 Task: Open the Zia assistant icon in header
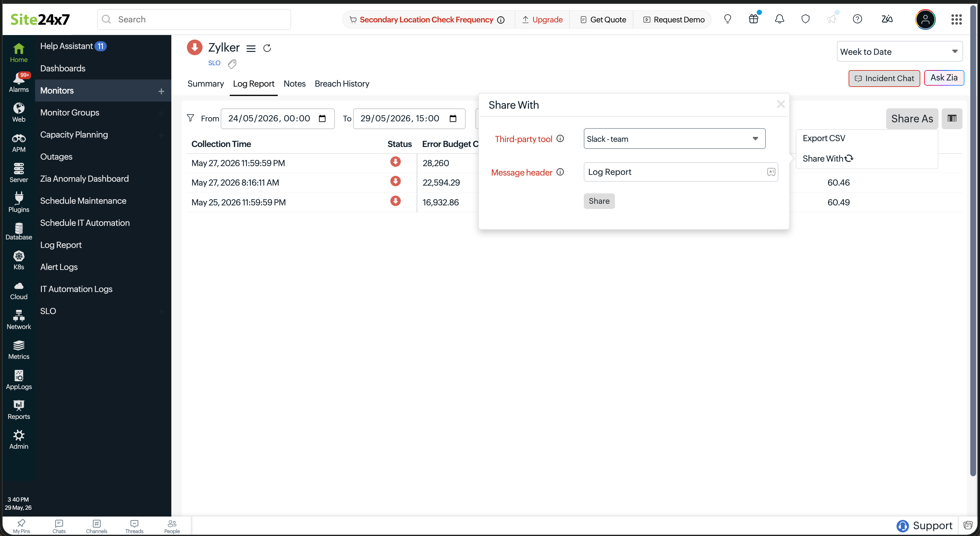pos(887,19)
